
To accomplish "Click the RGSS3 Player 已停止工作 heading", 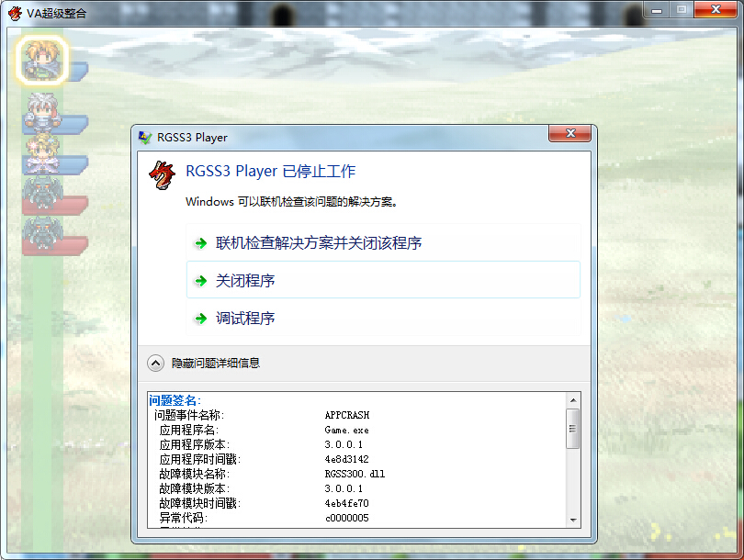I will [x=270, y=171].
